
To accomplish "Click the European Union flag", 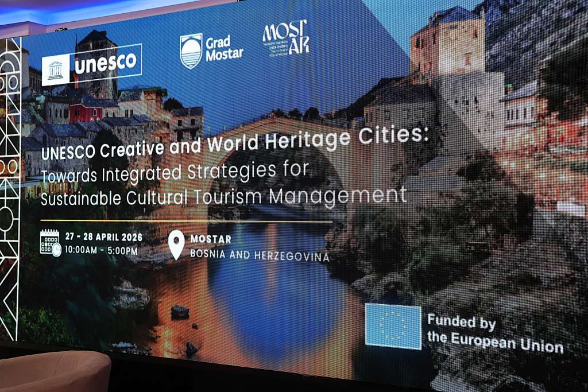I will point(393,326).
